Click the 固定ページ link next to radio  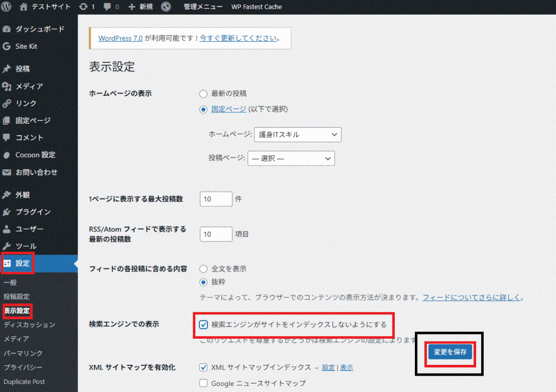coord(229,109)
